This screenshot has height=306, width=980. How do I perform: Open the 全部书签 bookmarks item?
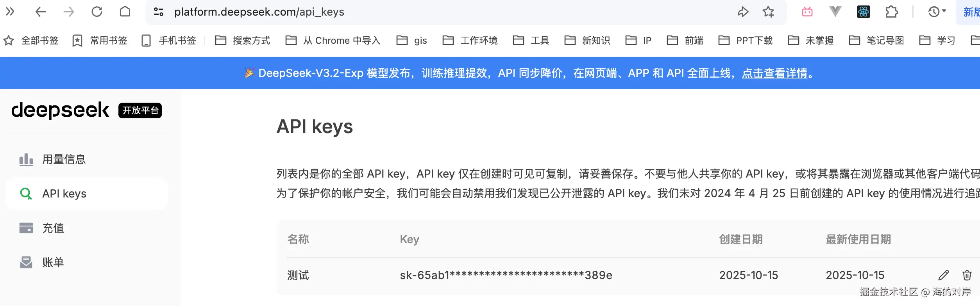[x=31, y=41]
